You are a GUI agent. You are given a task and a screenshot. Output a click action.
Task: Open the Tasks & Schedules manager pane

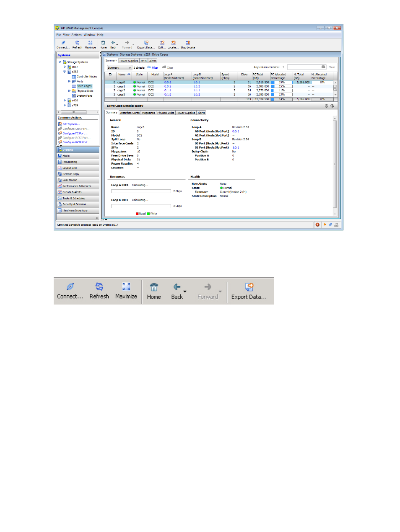coord(78,199)
